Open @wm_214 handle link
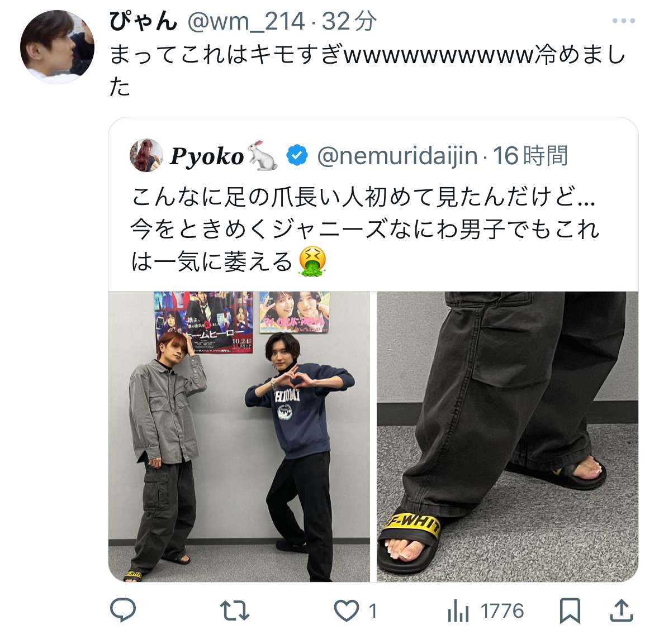Image resolution: width=659 pixels, height=644 pixels. 246,21
